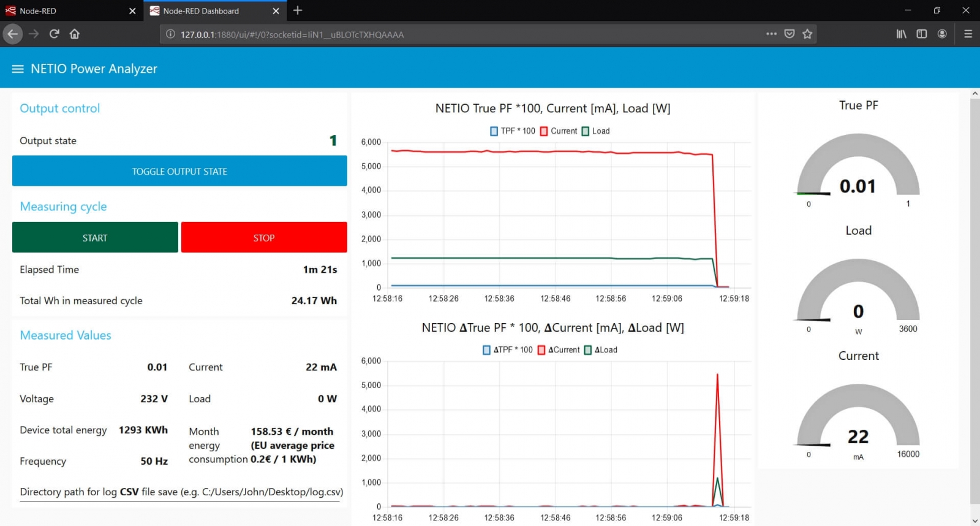This screenshot has height=526, width=980.
Task: Click the Measuring cycle heading
Action: coord(63,207)
